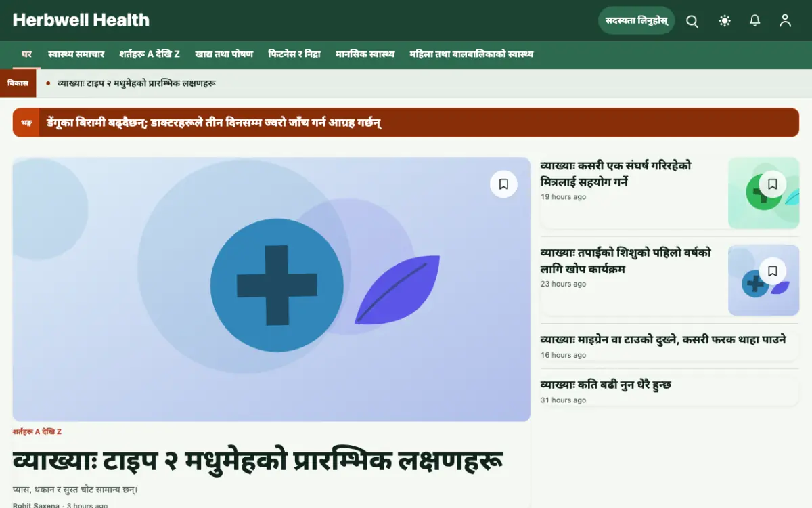Toggle light/dark theme sun icon
This screenshot has height=508, width=812.
coord(725,21)
